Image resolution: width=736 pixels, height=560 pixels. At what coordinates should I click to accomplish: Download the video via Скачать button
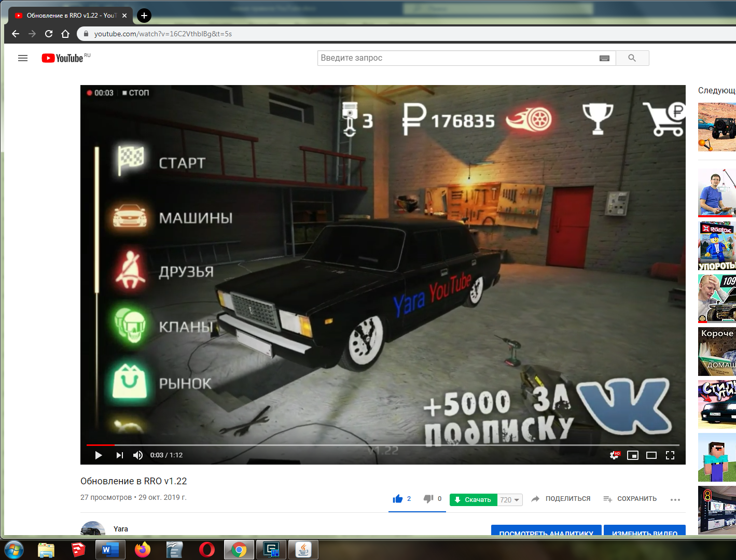pos(473,500)
